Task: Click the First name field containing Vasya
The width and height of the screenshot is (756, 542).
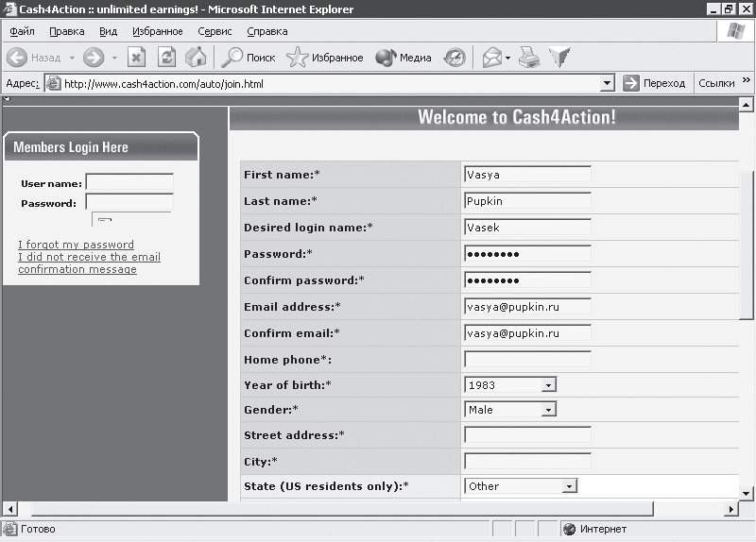Action: pos(527,175)
